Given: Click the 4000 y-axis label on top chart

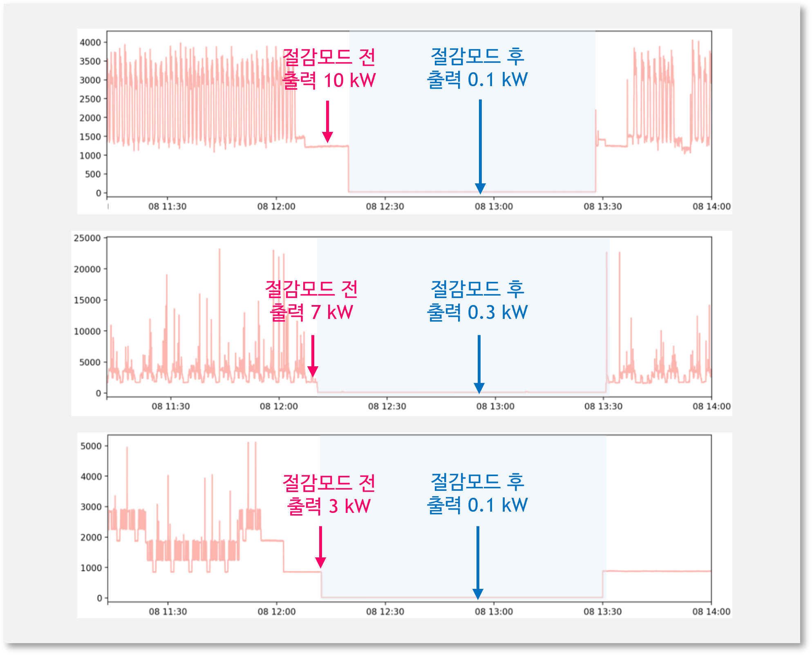Looking at the screenshot, I should point(90,42).
